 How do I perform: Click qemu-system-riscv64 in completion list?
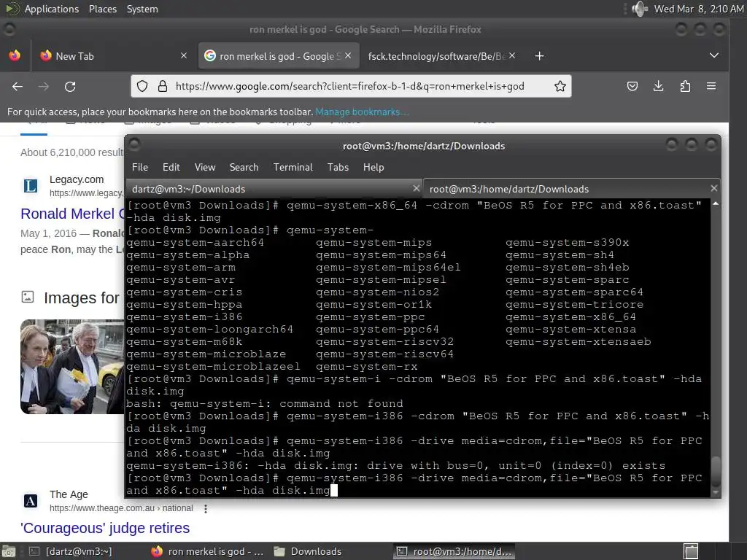coord(384,354)
